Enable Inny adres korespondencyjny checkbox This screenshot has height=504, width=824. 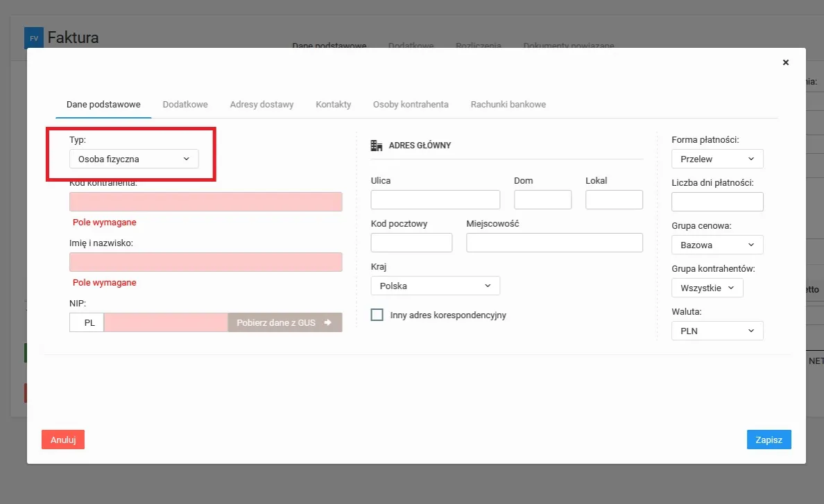tap(377, 315)
